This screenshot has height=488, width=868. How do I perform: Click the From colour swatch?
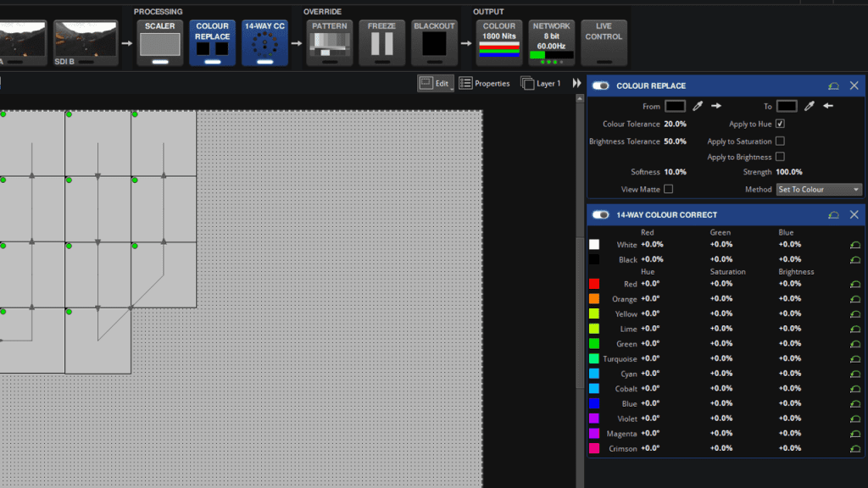675,106
